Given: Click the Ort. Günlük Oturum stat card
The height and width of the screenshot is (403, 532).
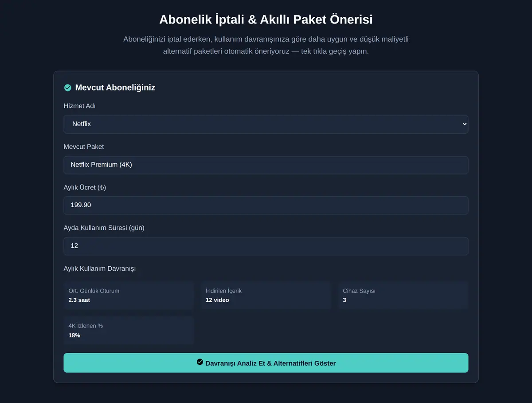Looking at the screenshot, I should click(129, 296).
